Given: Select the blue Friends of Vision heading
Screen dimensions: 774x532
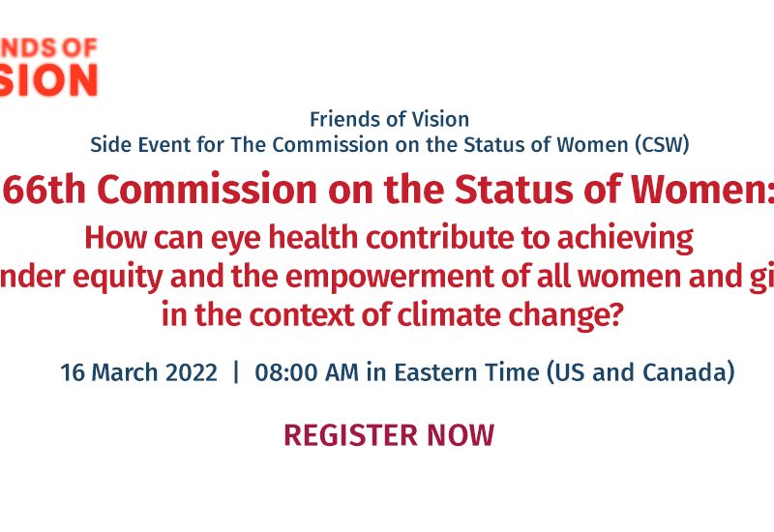Looking at the screenshot, I should point(389,120).
